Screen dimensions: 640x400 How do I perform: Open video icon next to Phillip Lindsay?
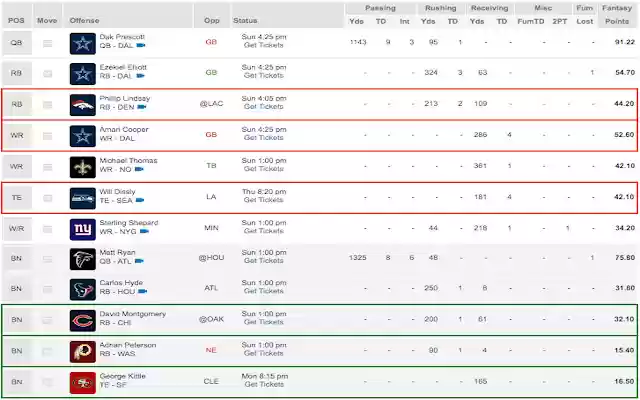[x=142, y=107]
